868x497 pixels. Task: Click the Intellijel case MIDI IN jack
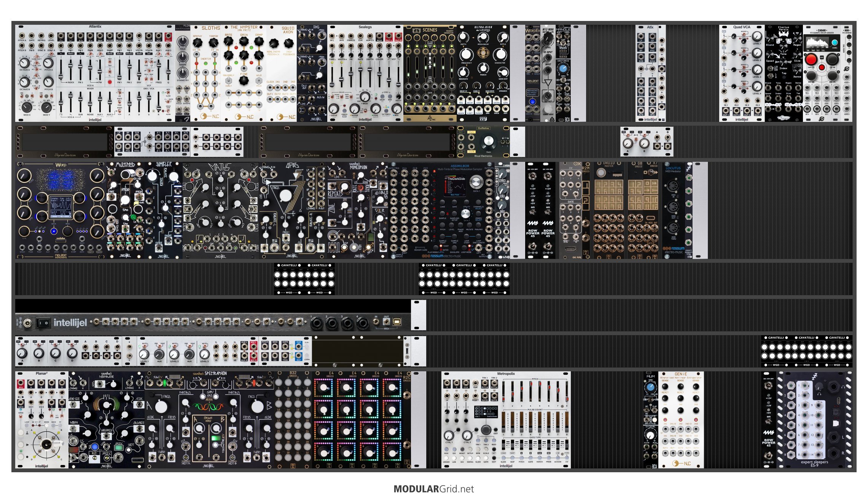[376, 322]
